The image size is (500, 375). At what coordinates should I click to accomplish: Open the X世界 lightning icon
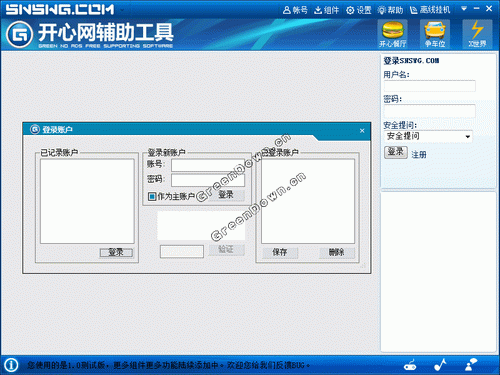click(477, 34)
